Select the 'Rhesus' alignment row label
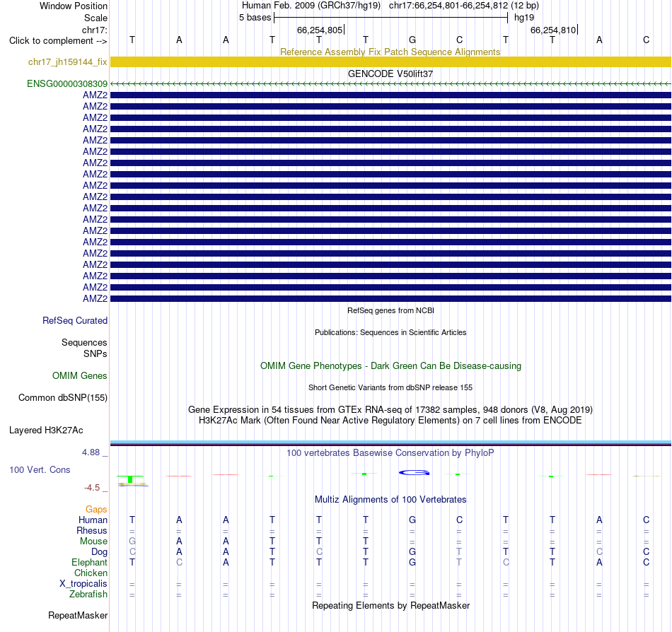Viewport: 672px width, 632px height. pos(92,530)
